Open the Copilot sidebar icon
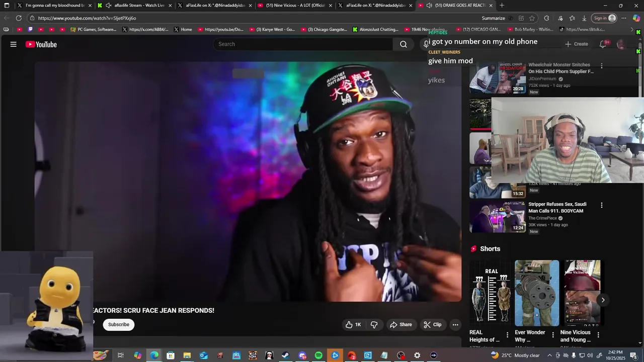 (x=636, y=18)
